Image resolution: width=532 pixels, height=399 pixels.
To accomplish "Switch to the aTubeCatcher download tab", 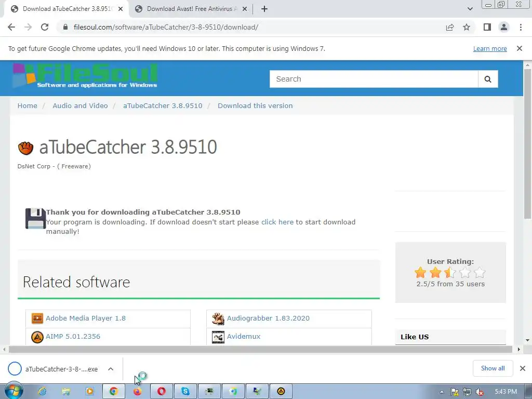I will coord(66,9).
